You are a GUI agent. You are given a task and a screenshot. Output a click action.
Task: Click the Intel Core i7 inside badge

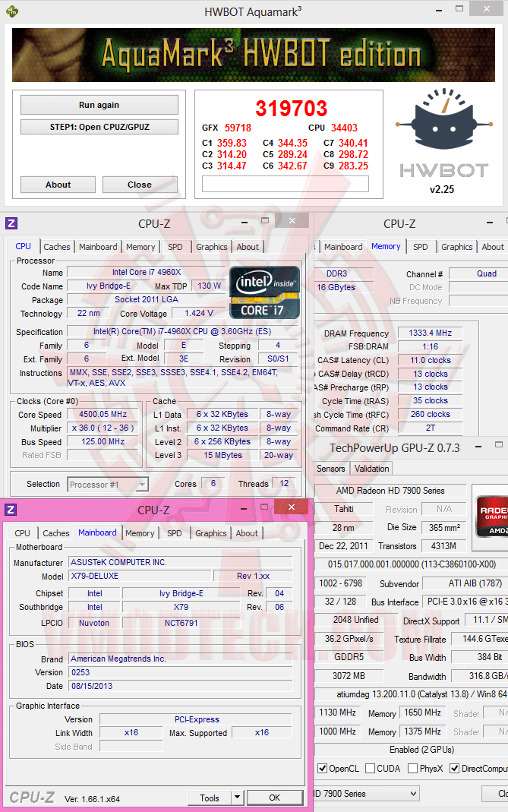tap(264, 292)
